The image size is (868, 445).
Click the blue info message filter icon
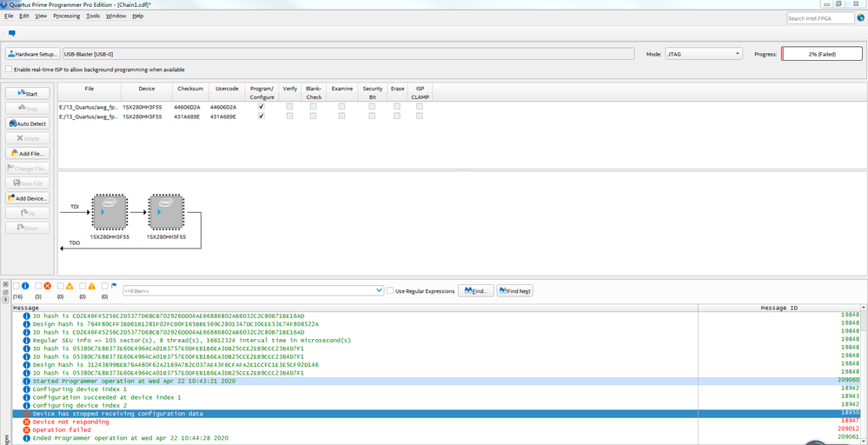point(26,286)
